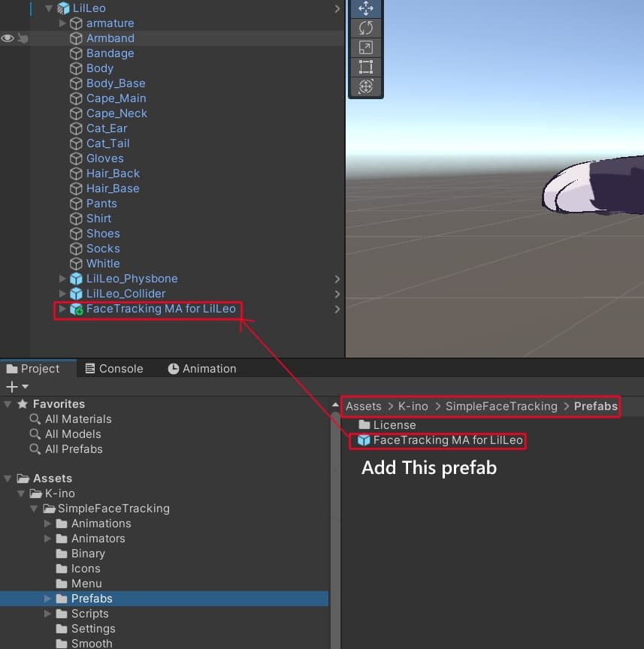
Task: Open the Create plus dropdown in Project
Action: click(17, 387)
